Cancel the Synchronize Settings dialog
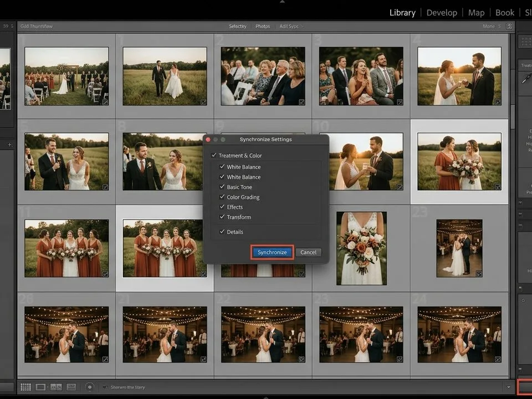The width and height of the screenshot is (532, 399). pos(308,252)
